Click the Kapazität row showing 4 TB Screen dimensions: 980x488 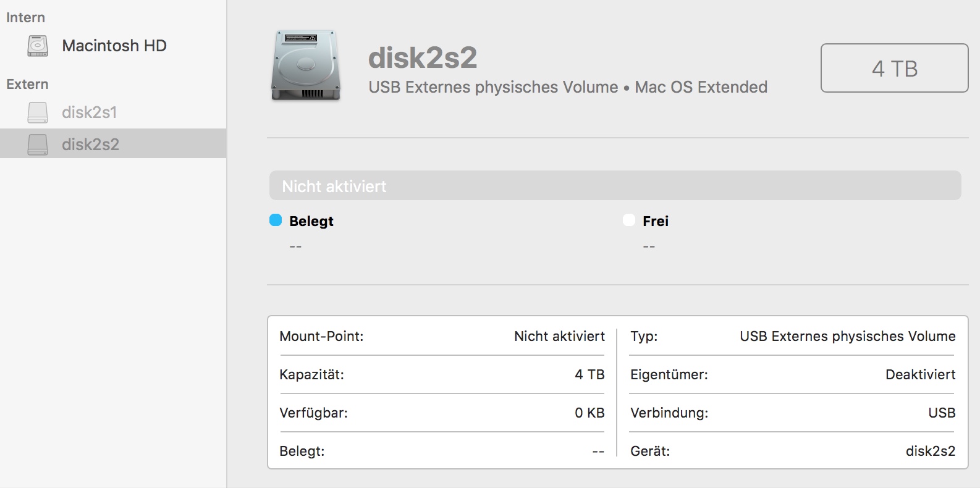pyautogui.click(x=442, y=375)
